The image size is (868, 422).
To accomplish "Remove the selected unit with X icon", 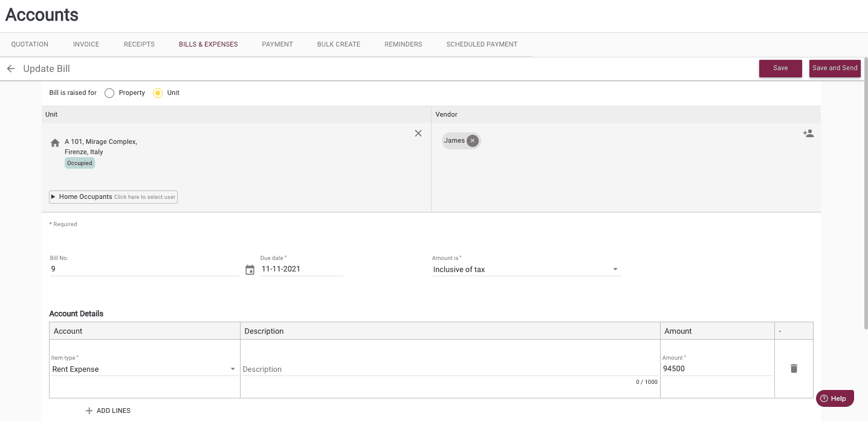I will (x=418, y=133).
